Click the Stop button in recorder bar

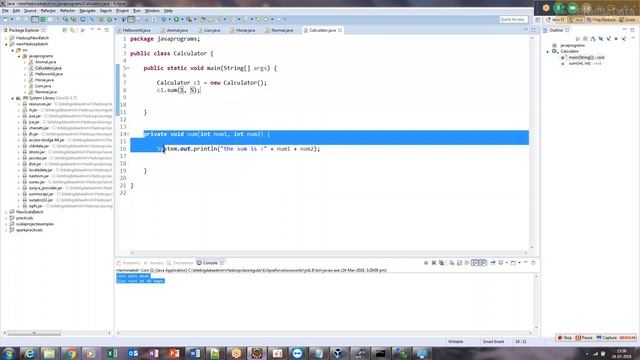[x=564, y=338]
